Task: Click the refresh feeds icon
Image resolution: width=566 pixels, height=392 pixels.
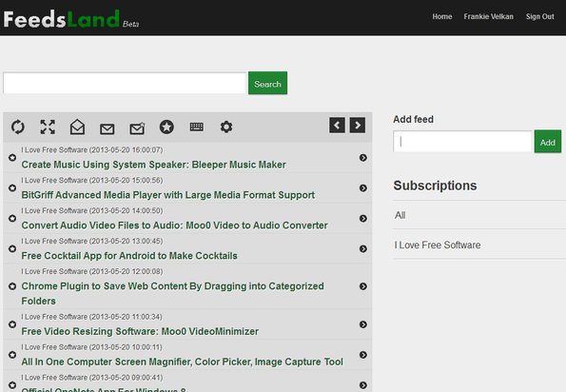Action: coord(18,127)
